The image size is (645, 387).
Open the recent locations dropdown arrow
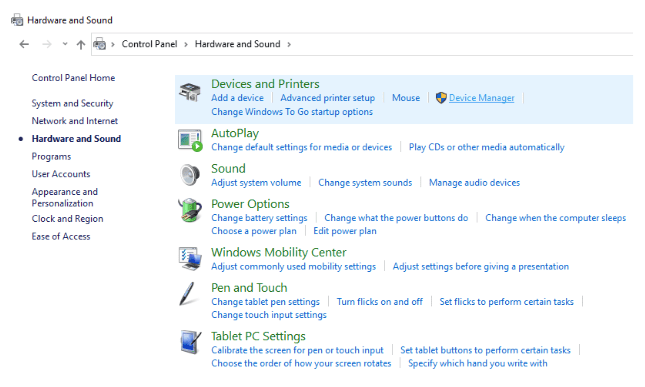coord(65,44)
